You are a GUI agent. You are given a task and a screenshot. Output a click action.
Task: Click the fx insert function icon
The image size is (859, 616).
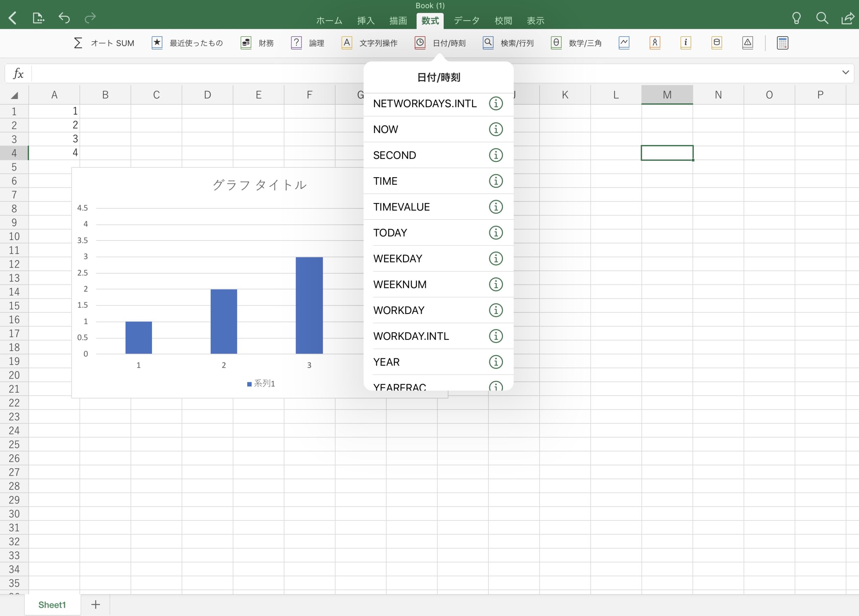pos(18,73)
